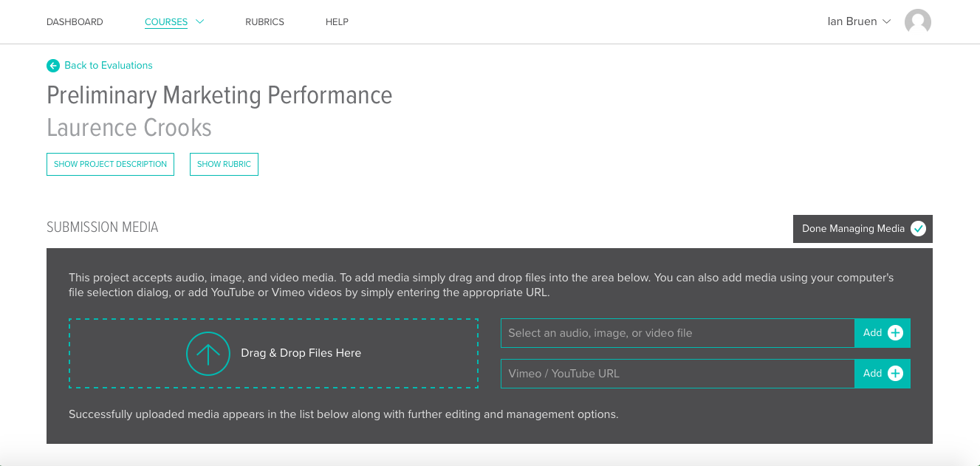This screenshot has height=466, width=980.
Task: Expand the Courses dropdown chevron
Action: pos(199,22)
